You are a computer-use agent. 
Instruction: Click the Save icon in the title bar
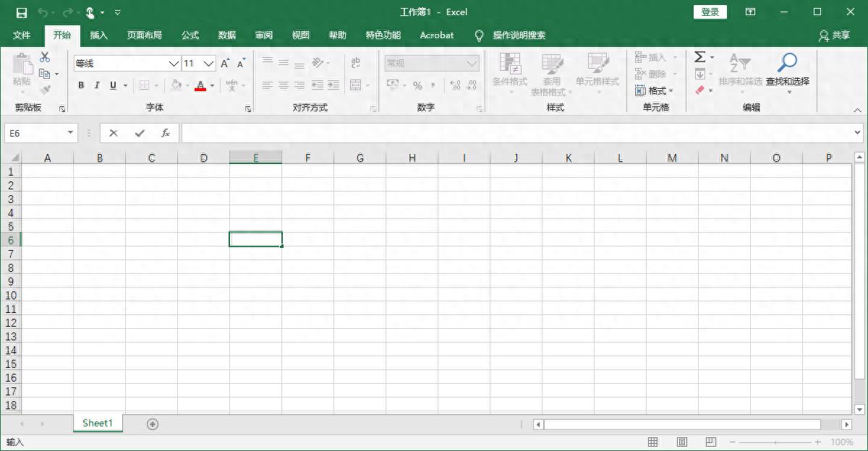21,12
